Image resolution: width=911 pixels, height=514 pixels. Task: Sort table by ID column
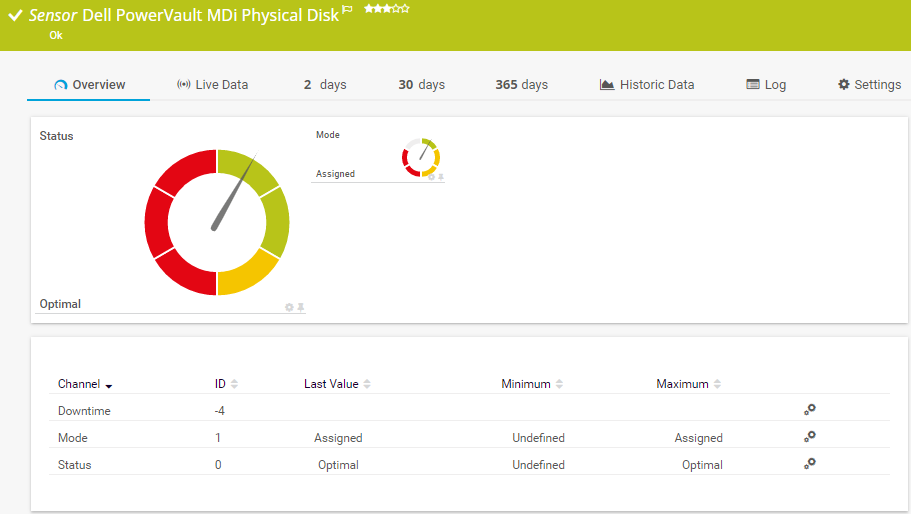point(226,384)
